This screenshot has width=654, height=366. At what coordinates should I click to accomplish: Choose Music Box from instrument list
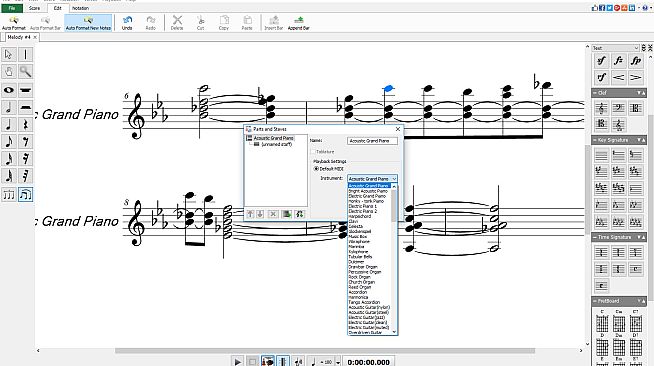(x=358, y=236)
